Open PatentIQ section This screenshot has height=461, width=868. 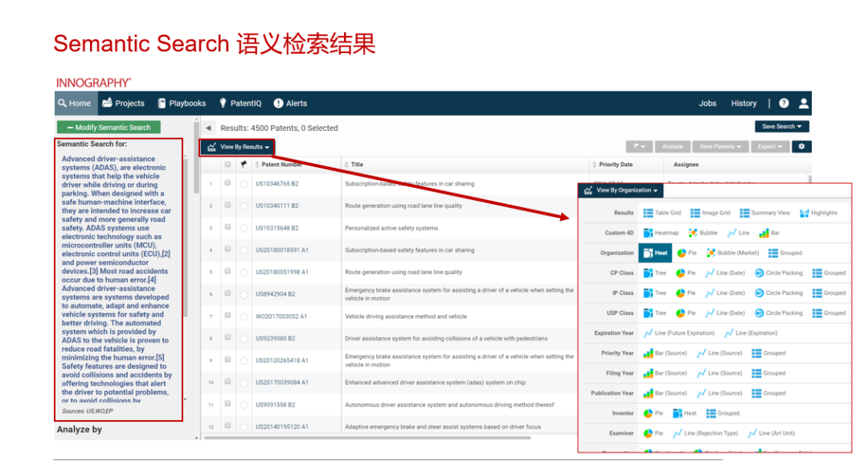click(240, 104)
